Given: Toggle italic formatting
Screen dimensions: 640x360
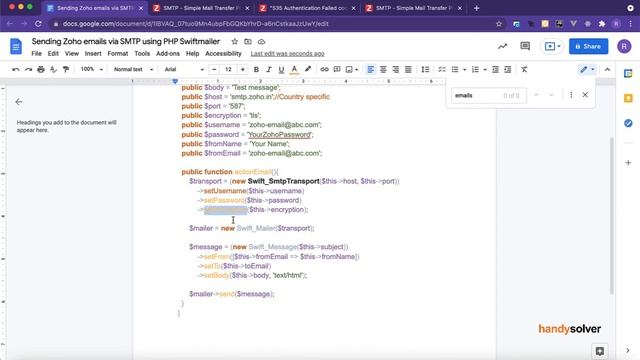Looking at the screenshot, I should (269, 70).
